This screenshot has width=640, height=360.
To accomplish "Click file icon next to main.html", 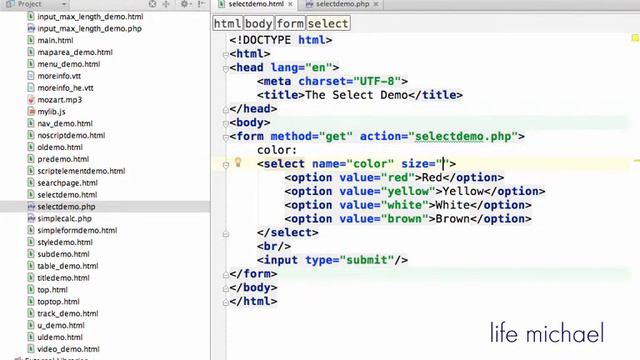I will (31, 40).
